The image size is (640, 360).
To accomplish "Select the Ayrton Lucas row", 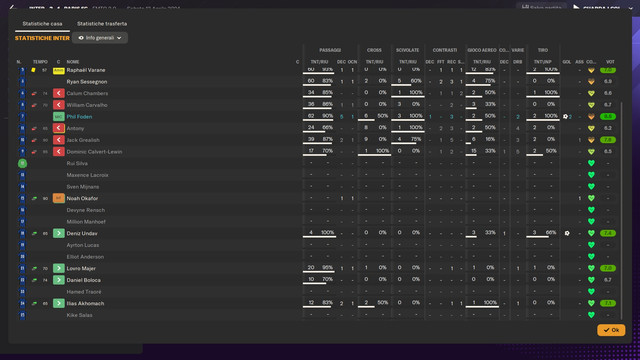I will pos(318,245).
